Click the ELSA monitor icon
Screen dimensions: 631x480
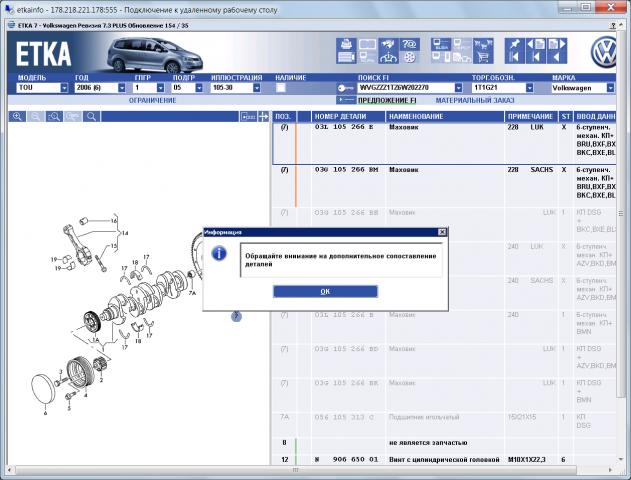pos(441,44)
